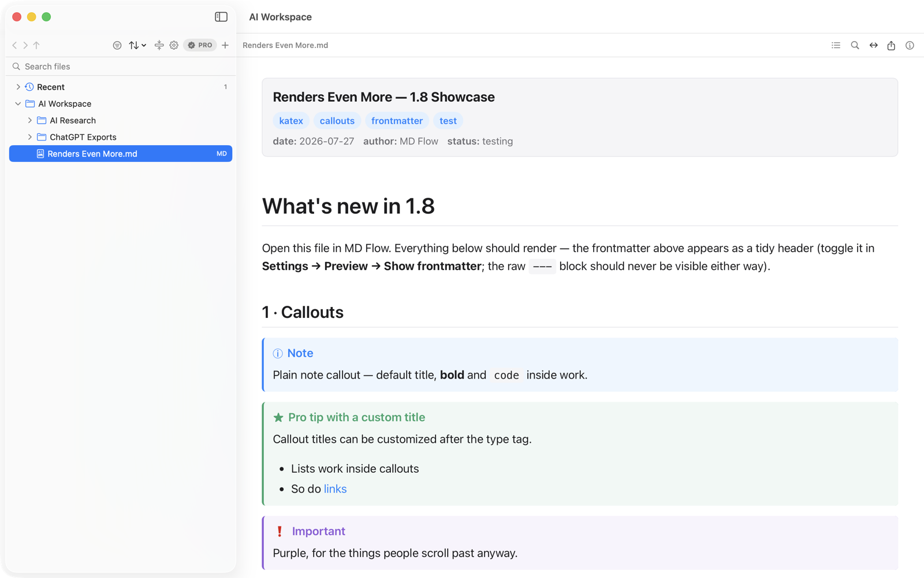Image resolution: width=924 pixels, height=578 pixels.
Task: Select AI Workspace folder row
Action: click(121, 104)
